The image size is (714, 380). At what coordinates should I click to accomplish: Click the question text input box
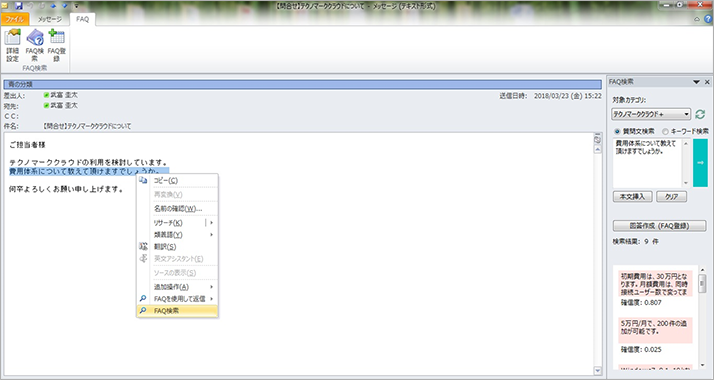647,162
